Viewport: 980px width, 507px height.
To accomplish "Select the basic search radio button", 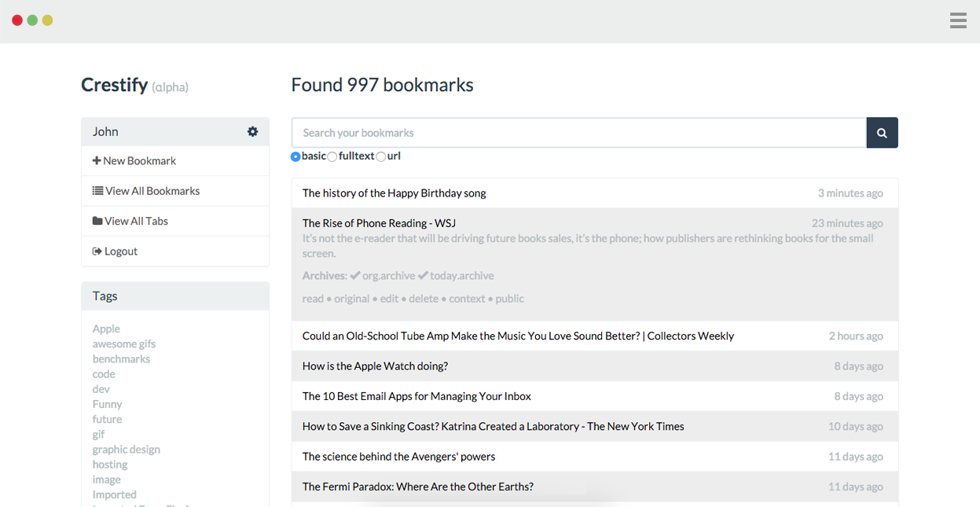I will point(295,156).
